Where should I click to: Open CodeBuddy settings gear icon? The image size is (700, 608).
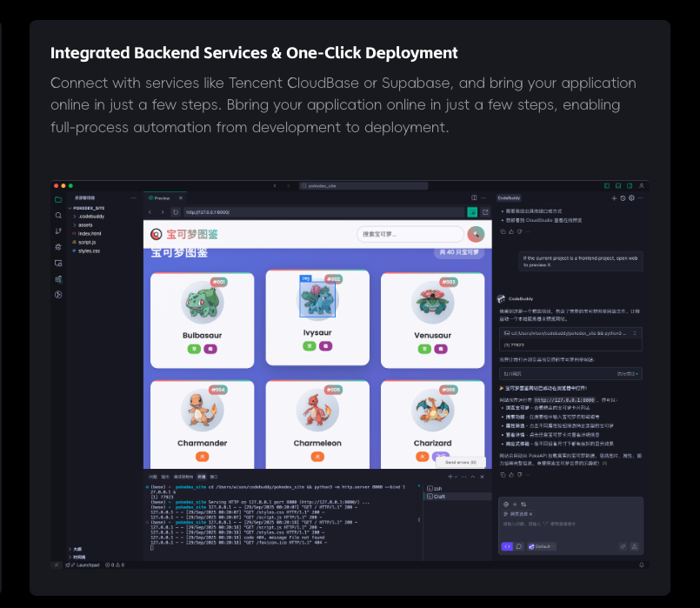631,198
